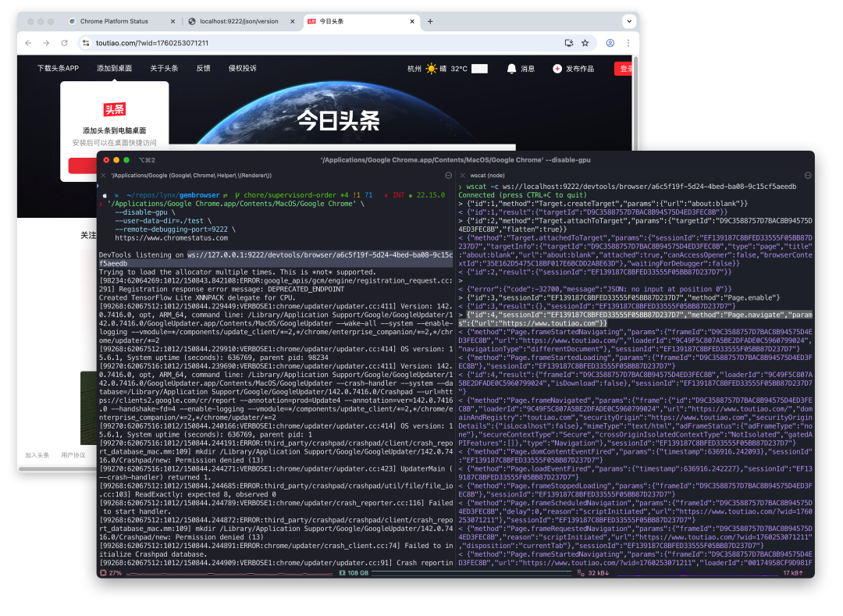
Task: Click the install-page-as-app icon in address bar
Action: [x=569, y=43]
